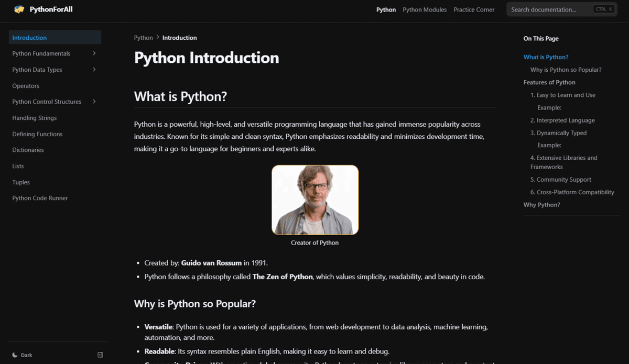
Task: Collapse the sidebar panel icon
Action: (101, 355)
